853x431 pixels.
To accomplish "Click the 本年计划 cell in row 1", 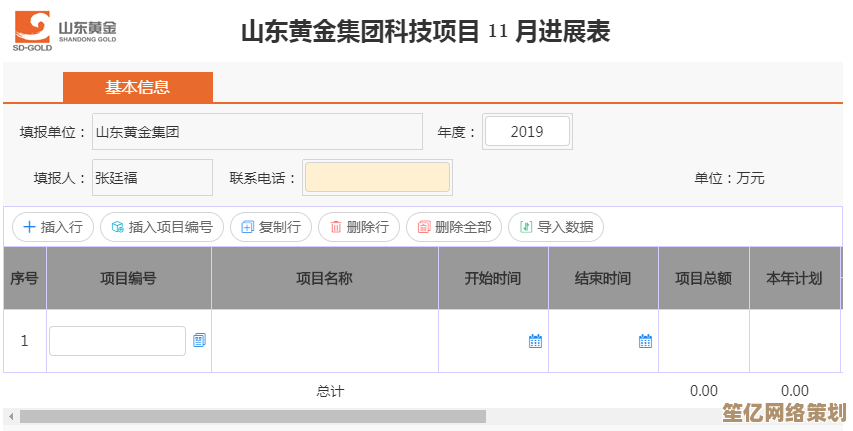I will [795, 341].
